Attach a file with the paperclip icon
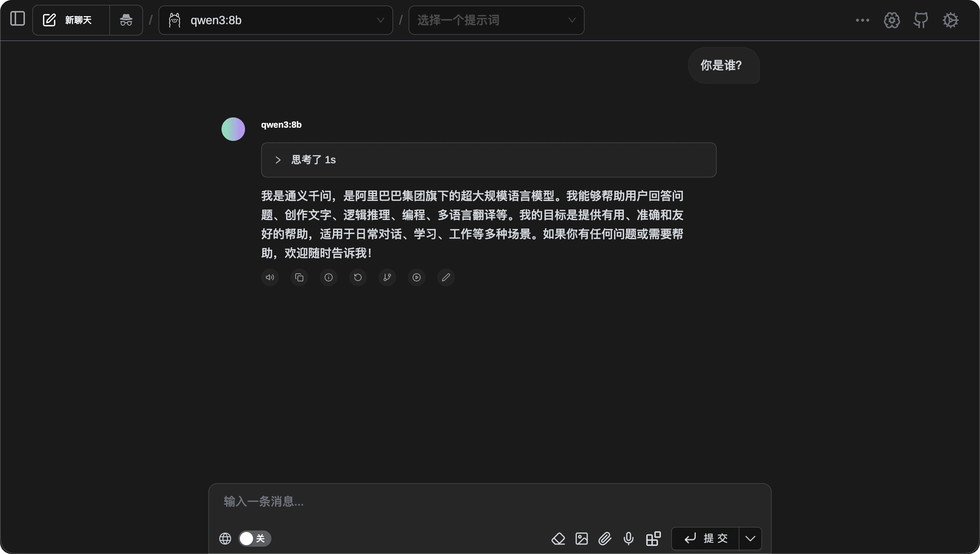The height and width of the screenshot is (554, 980). (x=605, y=538)
